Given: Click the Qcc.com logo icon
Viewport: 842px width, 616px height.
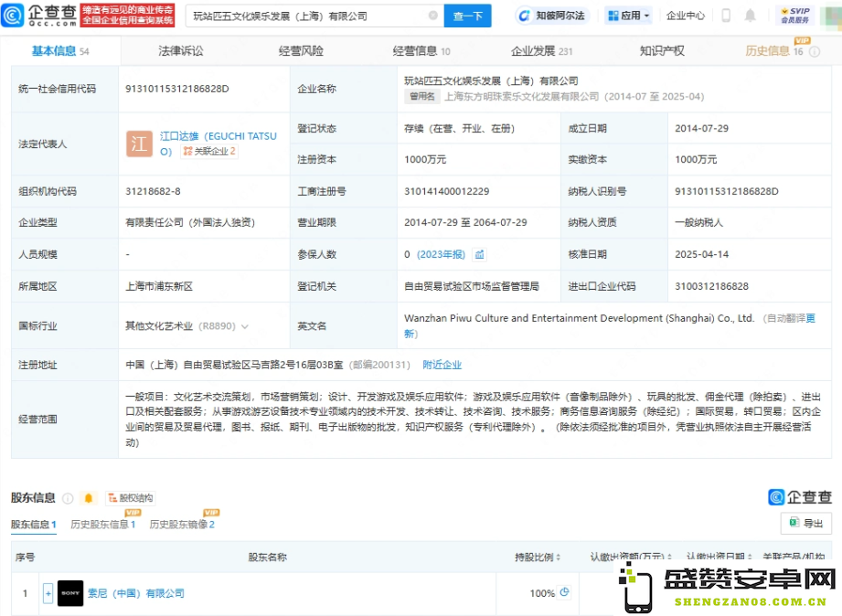Looking at the screenshot, I should click(13, 15).
